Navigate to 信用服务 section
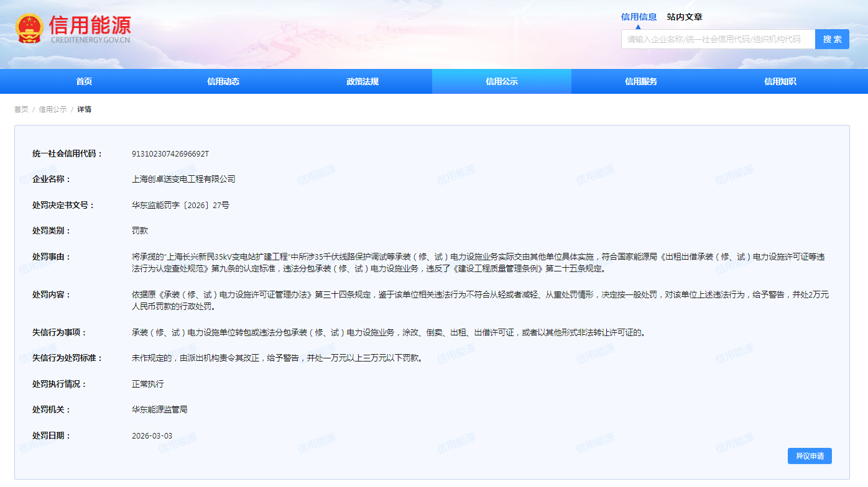 pyautogui.click(x=640, y=81)
